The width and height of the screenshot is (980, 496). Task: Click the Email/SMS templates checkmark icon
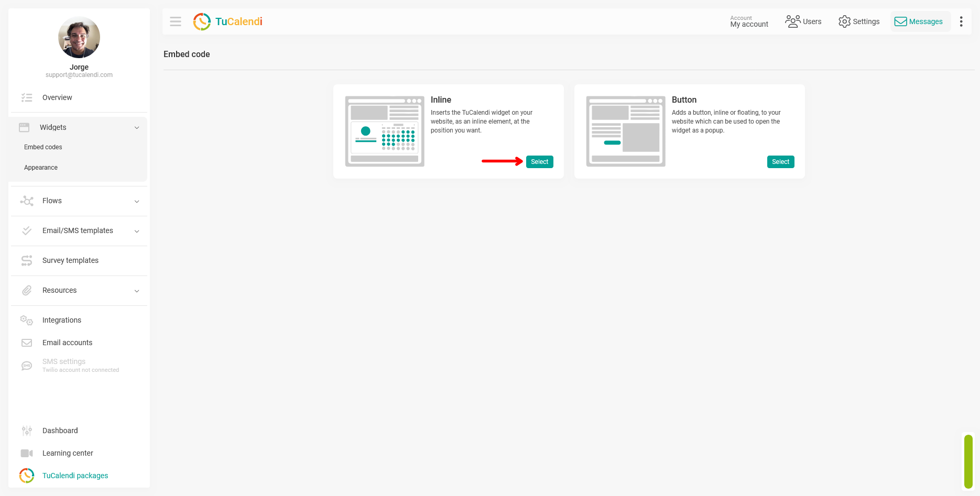coord(27,230)
